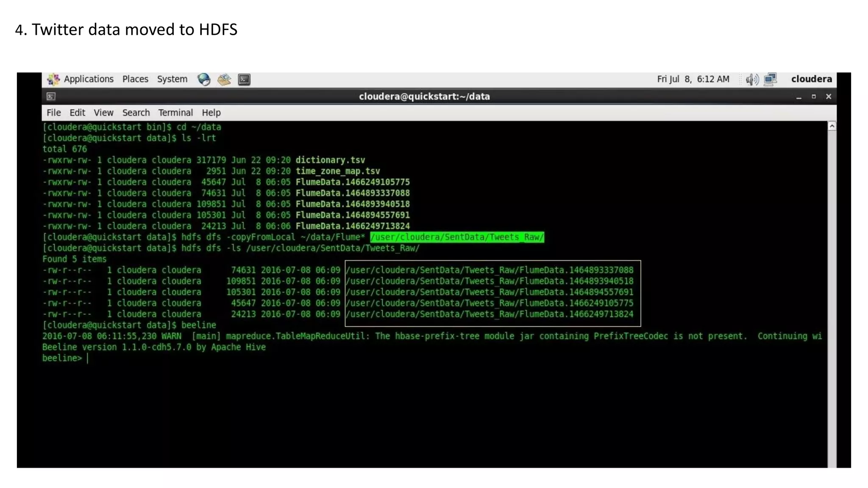Click HDFS path ending FlumeData.1464893337088
868x488 pixels.
[490, 270]
